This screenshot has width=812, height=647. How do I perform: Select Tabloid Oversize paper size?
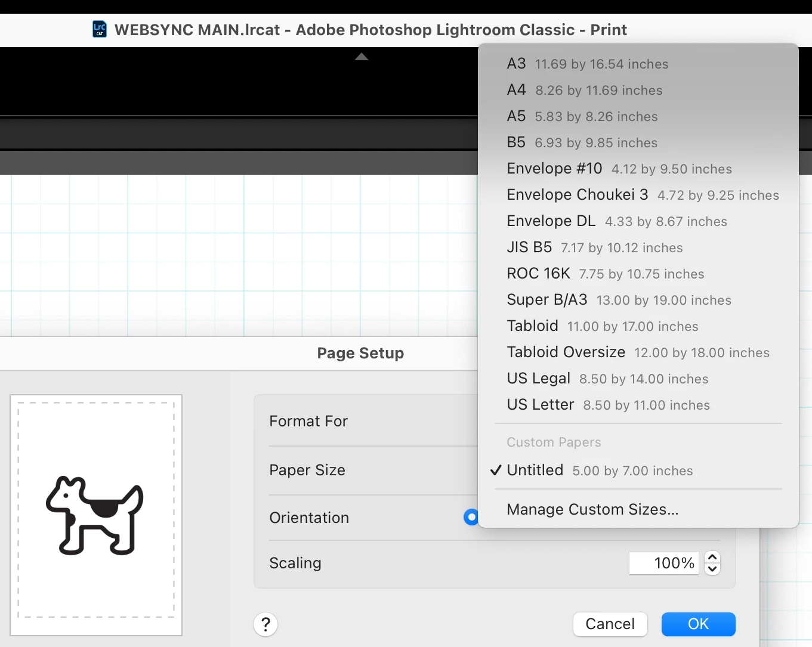[x=638, y=352]
